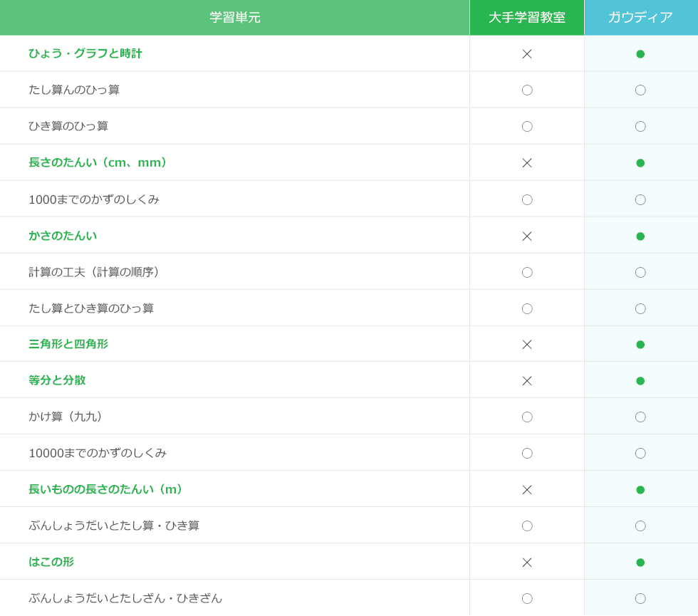Click the X mark in ひょう・グラフと時計 row
The height and width of the screenshot is (616, 698).
click(x=527, y=54)
